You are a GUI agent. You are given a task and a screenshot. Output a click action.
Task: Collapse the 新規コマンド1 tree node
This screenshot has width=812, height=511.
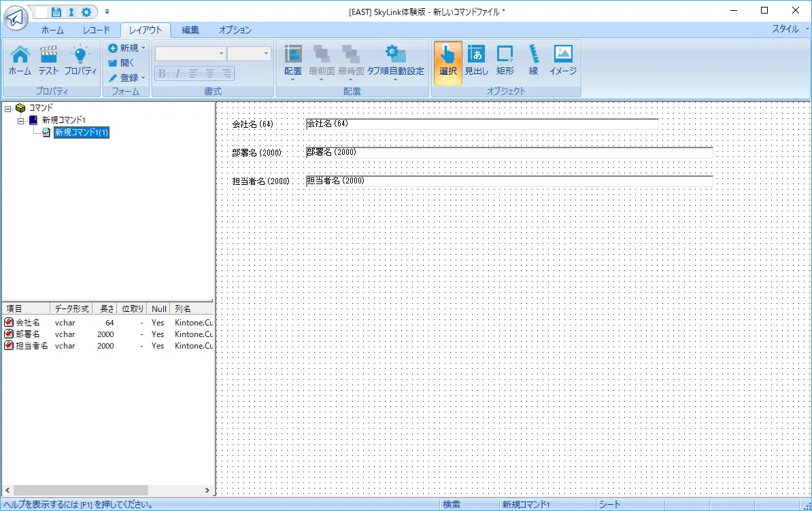click(20, 120)
